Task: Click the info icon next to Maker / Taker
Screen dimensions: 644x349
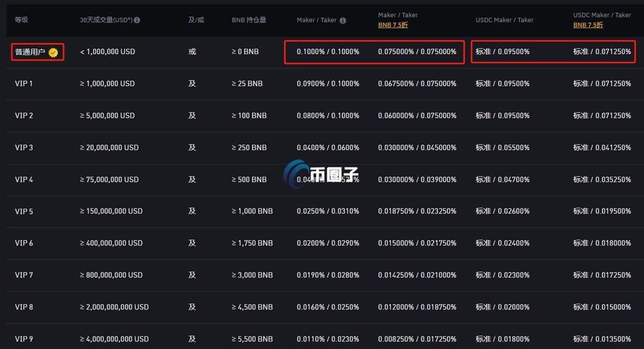Action: (x=343, y=20)
